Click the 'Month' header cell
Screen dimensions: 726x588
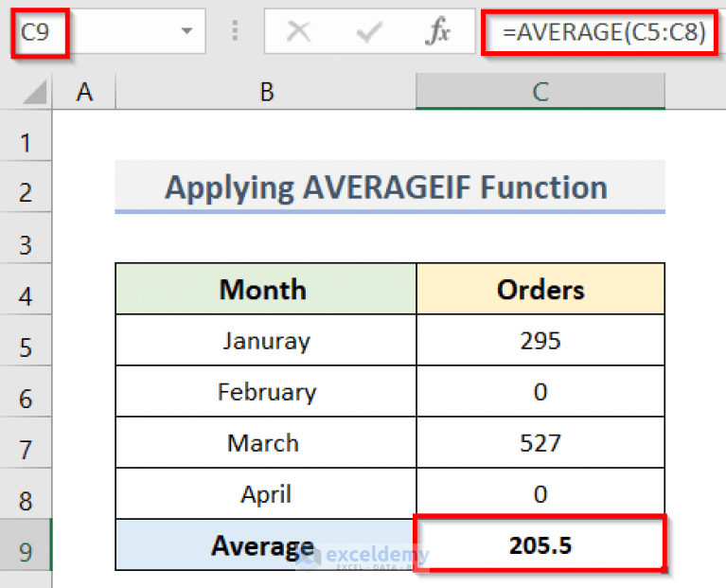point(266,289)
